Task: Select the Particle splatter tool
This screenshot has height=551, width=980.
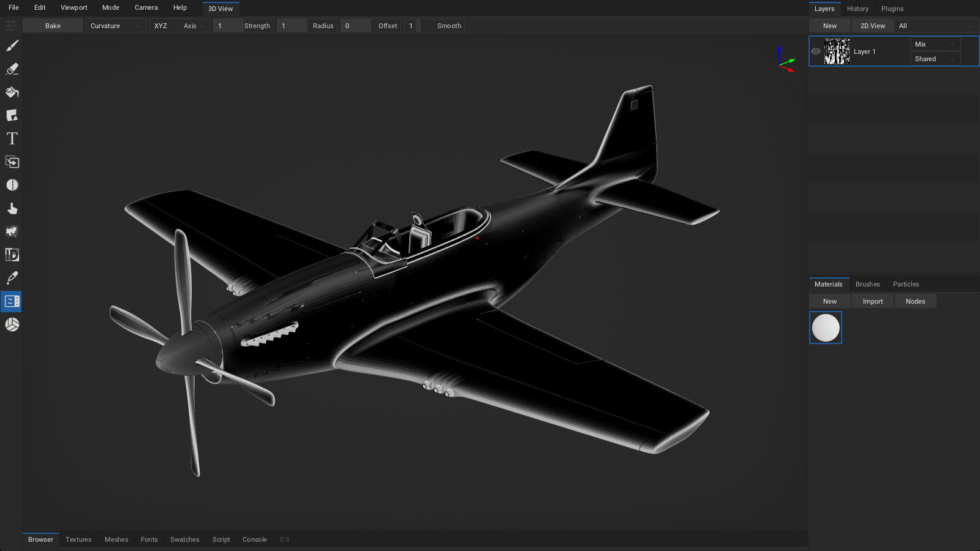Action: coord(12,231)
